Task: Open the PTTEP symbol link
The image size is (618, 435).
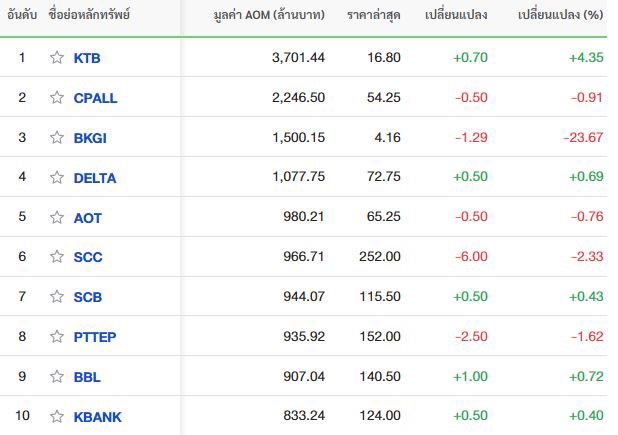Action: coord(95,337)
